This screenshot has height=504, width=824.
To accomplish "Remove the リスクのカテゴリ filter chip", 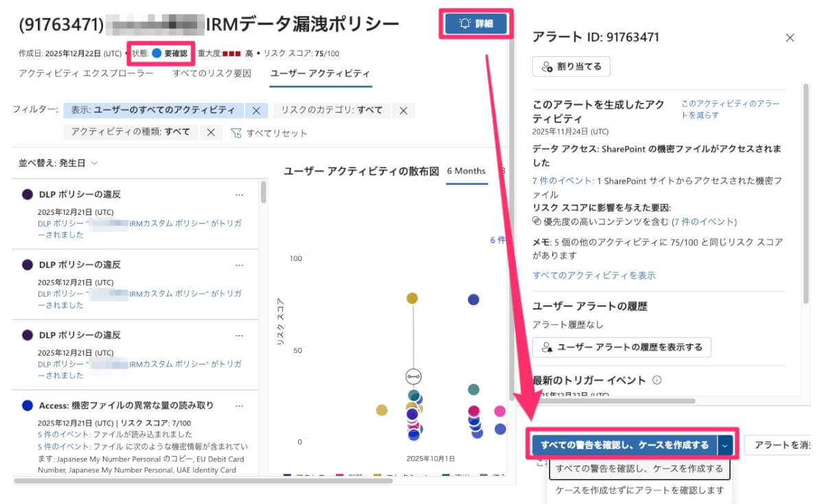I will click(404, 110).
